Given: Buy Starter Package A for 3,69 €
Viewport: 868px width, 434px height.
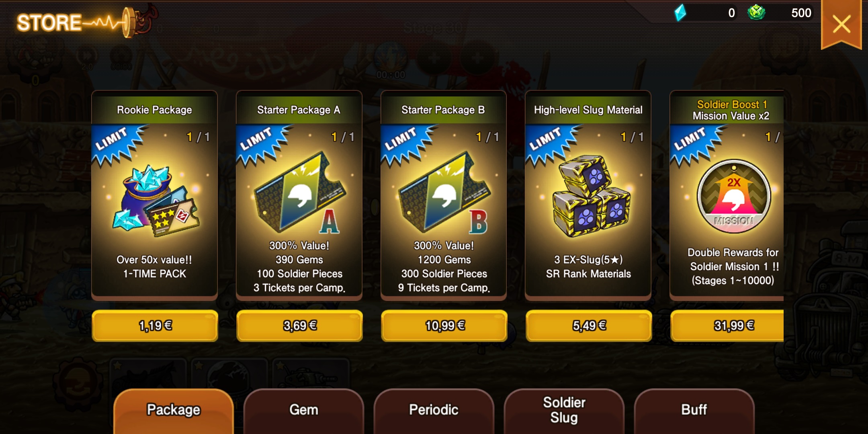Looking at the screenshot, I should coord(300,325).
